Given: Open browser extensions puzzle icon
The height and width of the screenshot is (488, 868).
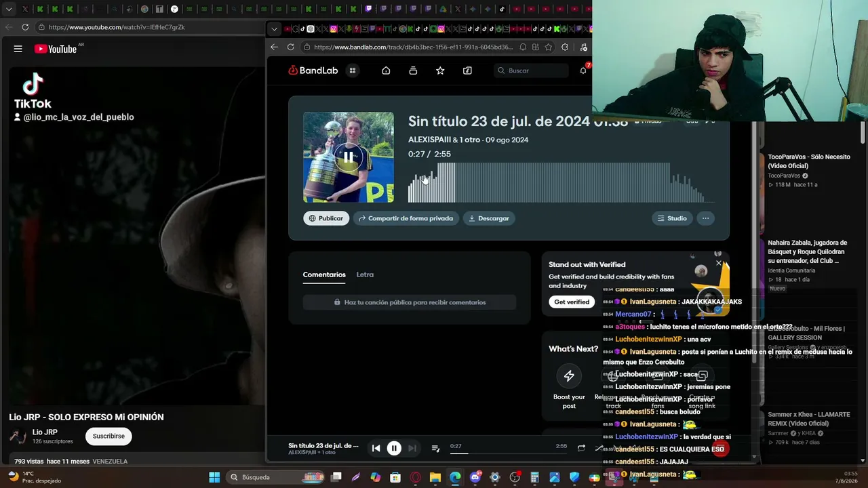Looking at the screenshot, I should pos(565,47).
